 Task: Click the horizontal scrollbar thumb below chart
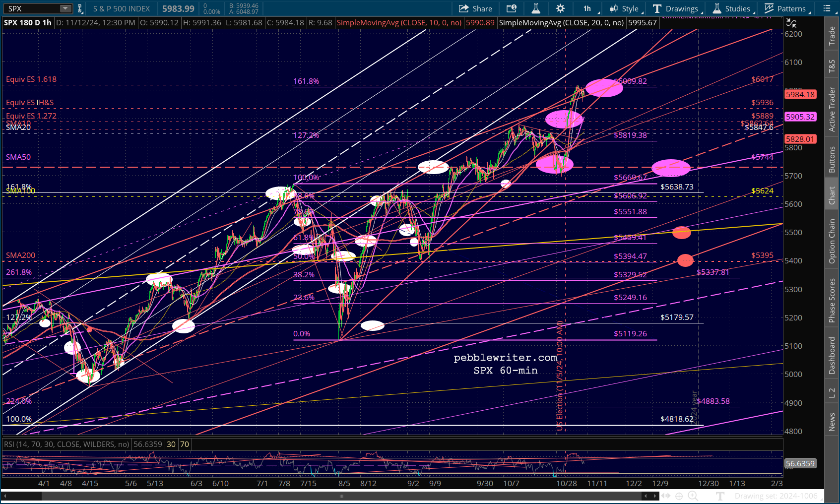pos(341,496)
